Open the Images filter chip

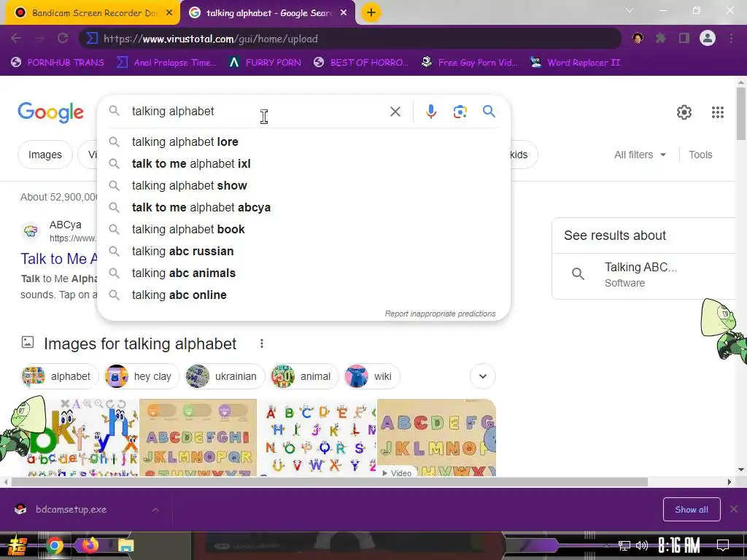click(44, 155)
